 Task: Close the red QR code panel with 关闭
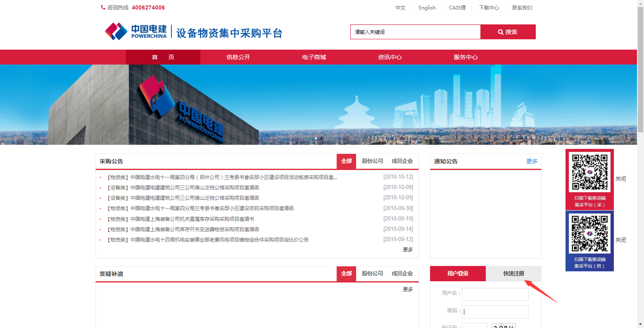620,179
